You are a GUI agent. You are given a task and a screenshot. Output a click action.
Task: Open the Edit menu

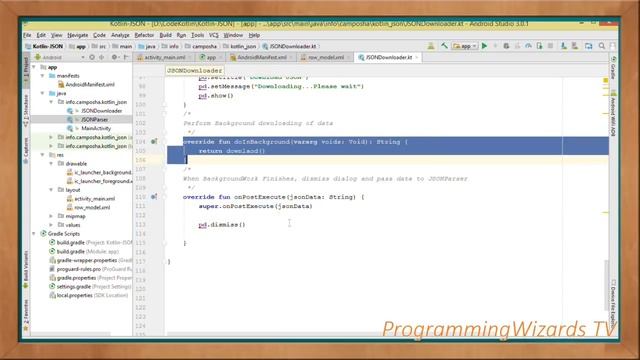click(41, 36)
